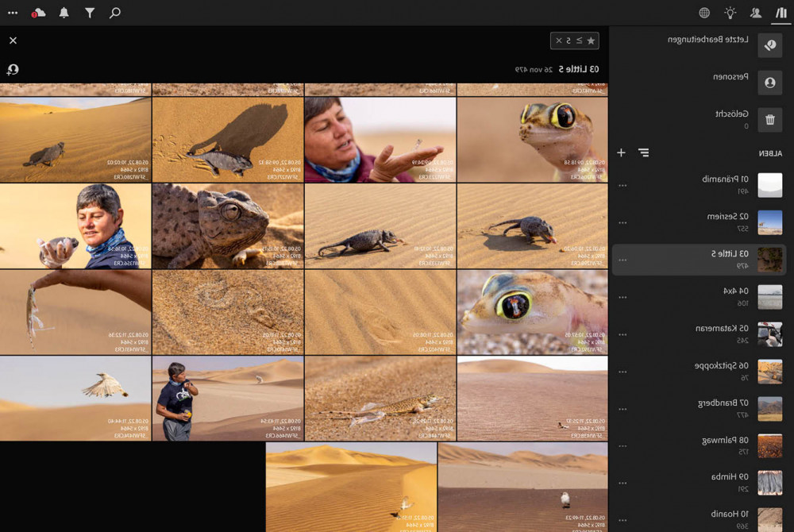Open search with the magnifier icon
The image size is (794, 532).
(115, 13)
